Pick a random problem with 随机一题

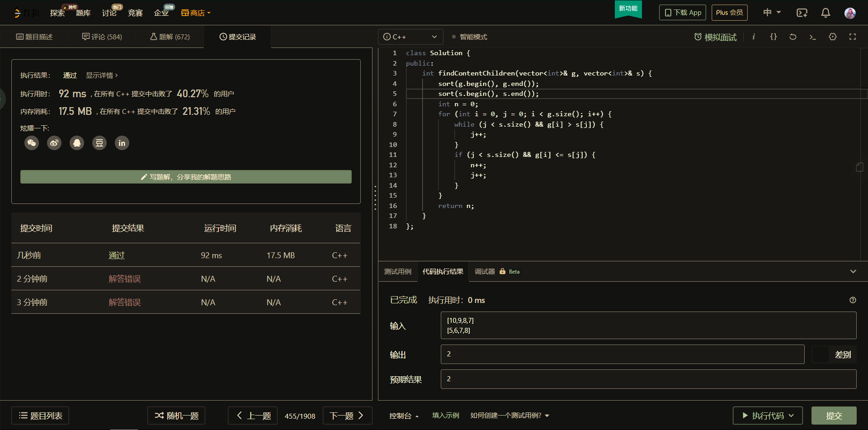[176, 416]
